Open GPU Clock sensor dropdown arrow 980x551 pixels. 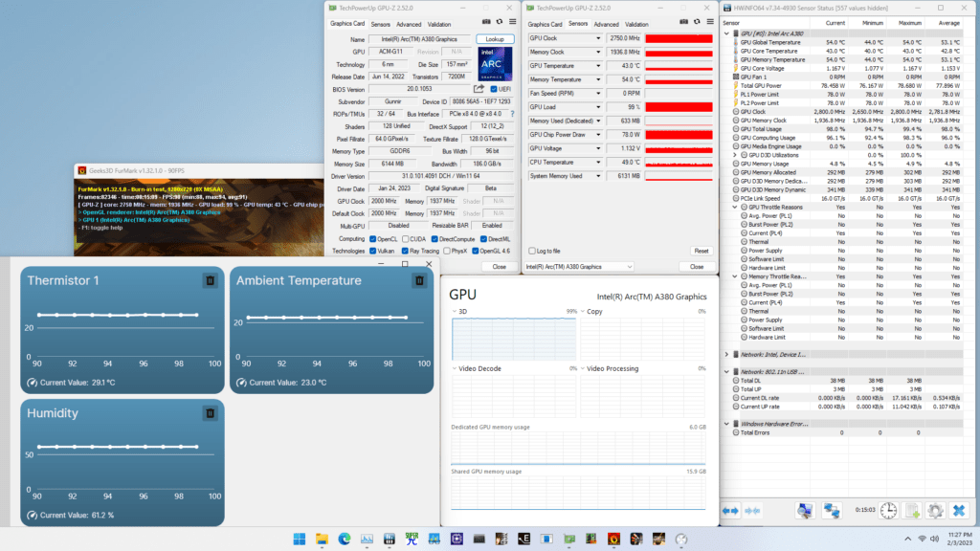tap(598, 38)
